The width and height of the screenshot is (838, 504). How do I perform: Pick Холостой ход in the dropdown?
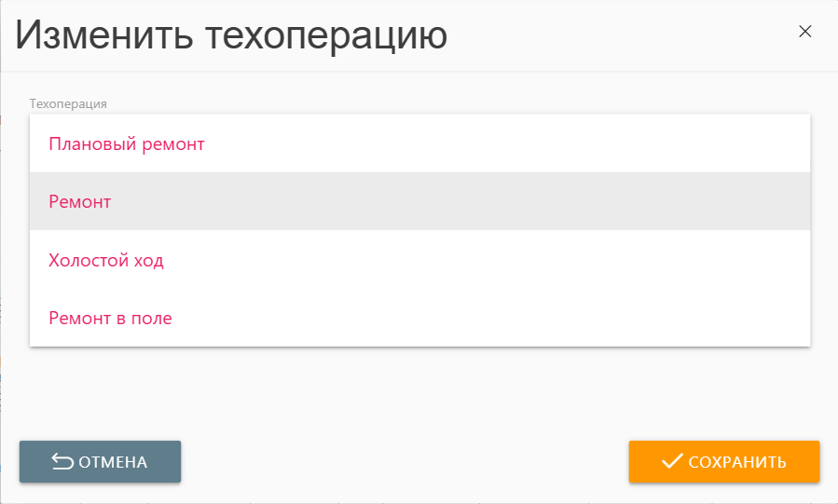pos(106,261)
